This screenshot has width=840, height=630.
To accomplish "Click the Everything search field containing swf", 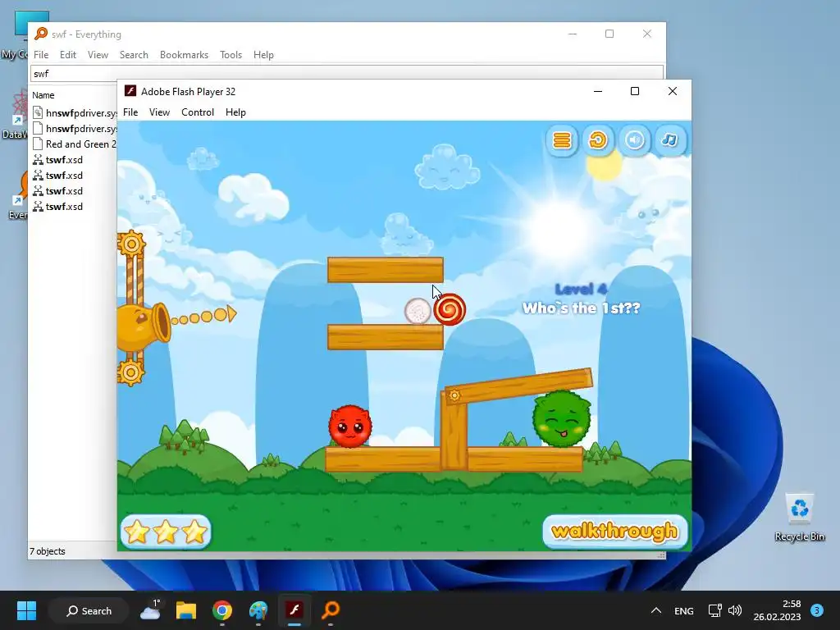I will pyautogui.click(x=347, y=73).
